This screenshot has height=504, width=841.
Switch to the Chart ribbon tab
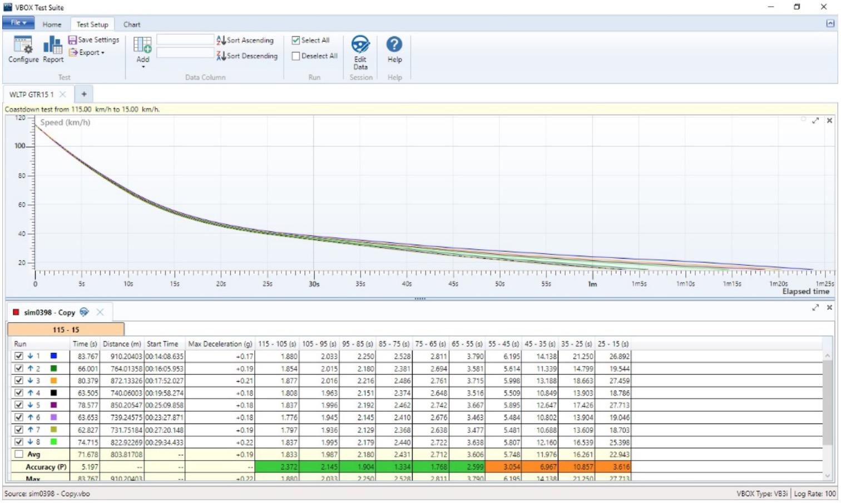132,24
